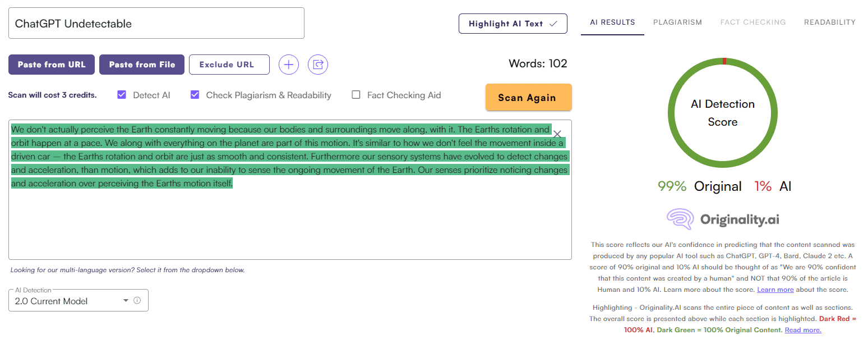Screen dimensions: 868x339
Task: Click the AI Detection Score ring chart
Action: 723,113
